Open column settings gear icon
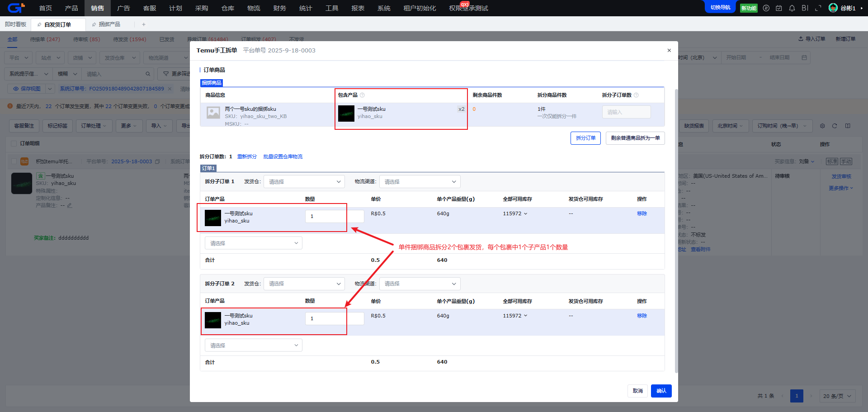Viewport: 868px width, 412px height. pos(822,126)
